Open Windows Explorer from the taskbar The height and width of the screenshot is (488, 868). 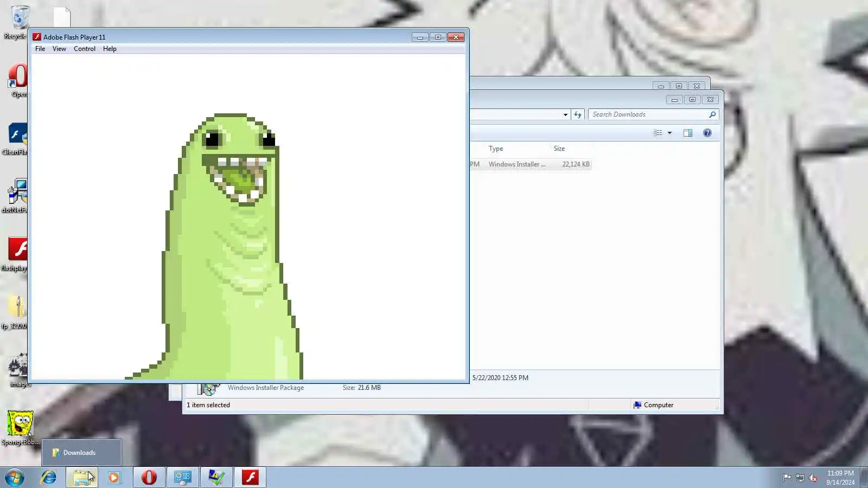pos(82,477)
